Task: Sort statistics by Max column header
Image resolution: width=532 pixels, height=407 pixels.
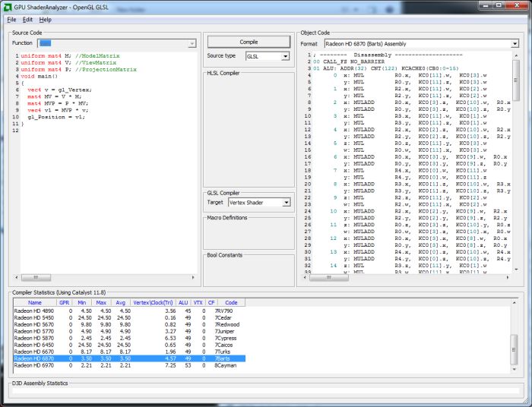Action: (101, 303)
